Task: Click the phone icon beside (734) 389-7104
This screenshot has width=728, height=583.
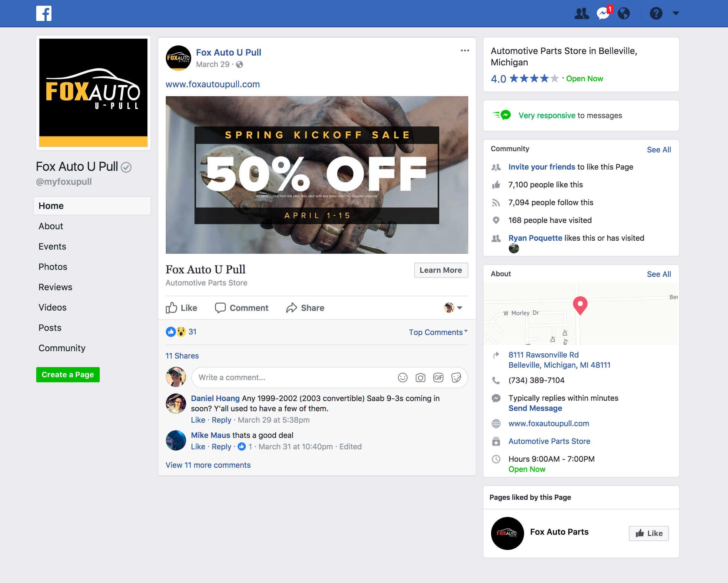Action: (x=496, y=380)
